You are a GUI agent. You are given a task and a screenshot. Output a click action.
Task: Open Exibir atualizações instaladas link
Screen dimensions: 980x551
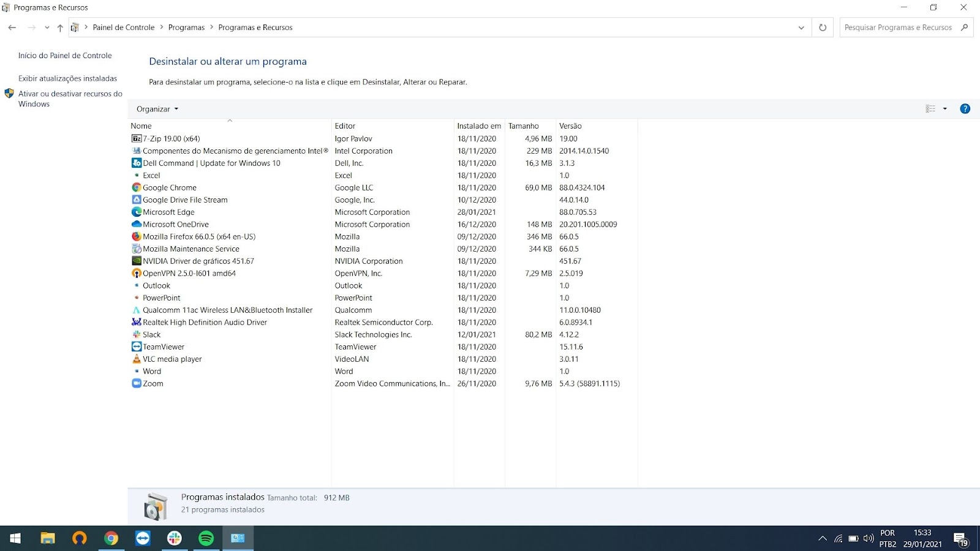pyautogui.click(x=67, y=78)
